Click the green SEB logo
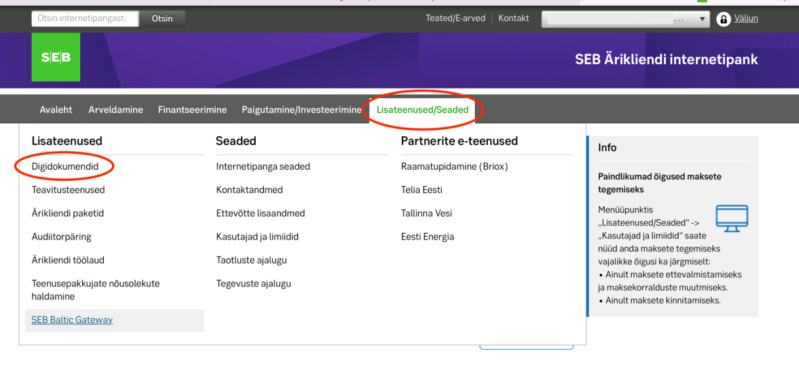This screenshot has width=799, height=383. point(56,57)
